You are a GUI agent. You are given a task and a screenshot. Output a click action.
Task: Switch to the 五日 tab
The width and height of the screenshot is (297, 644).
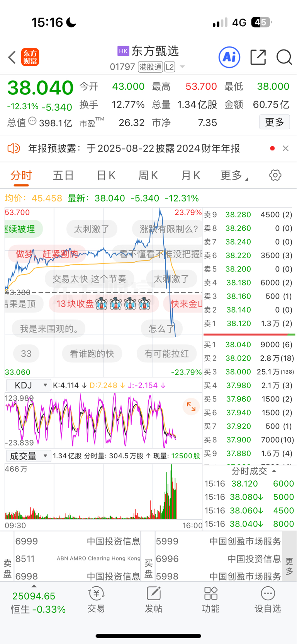point(63,176)
